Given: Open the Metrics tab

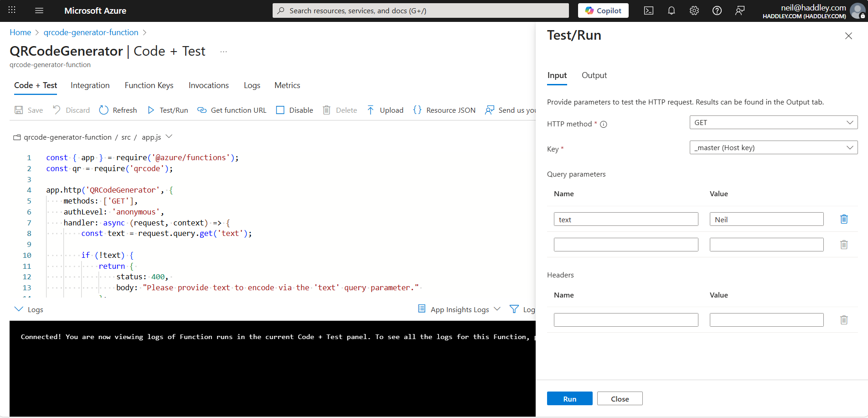Looking at the screenshot, I should tap(287, 85).
